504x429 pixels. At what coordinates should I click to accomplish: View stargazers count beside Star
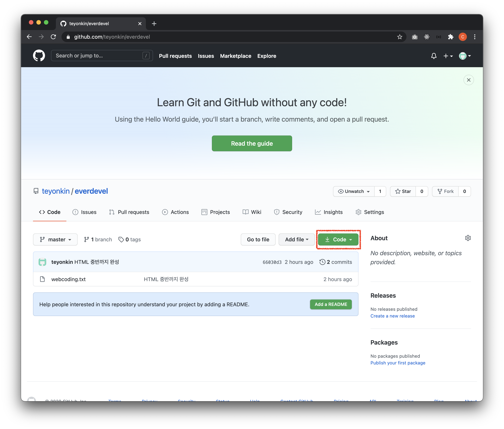tap(422, 191)
